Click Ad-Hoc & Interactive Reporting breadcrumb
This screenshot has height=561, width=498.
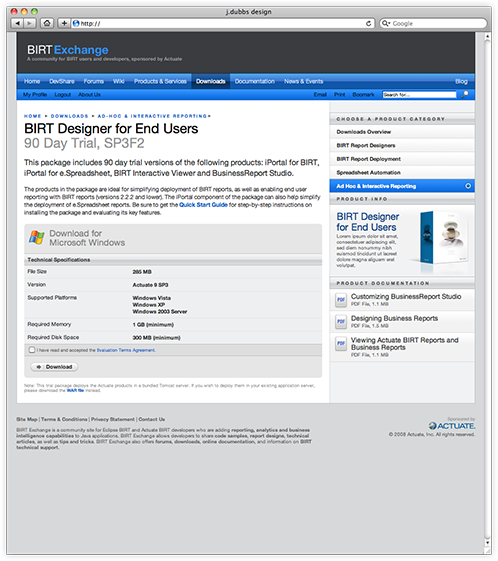click(152, 116)
